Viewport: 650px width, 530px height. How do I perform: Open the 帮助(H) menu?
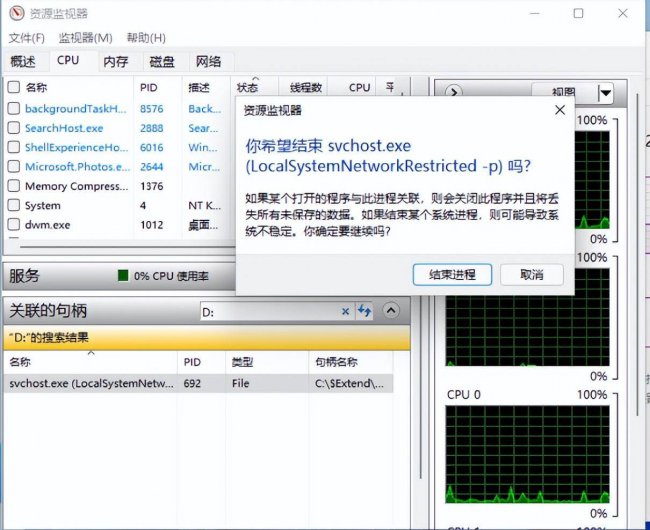tap(146, 38)
